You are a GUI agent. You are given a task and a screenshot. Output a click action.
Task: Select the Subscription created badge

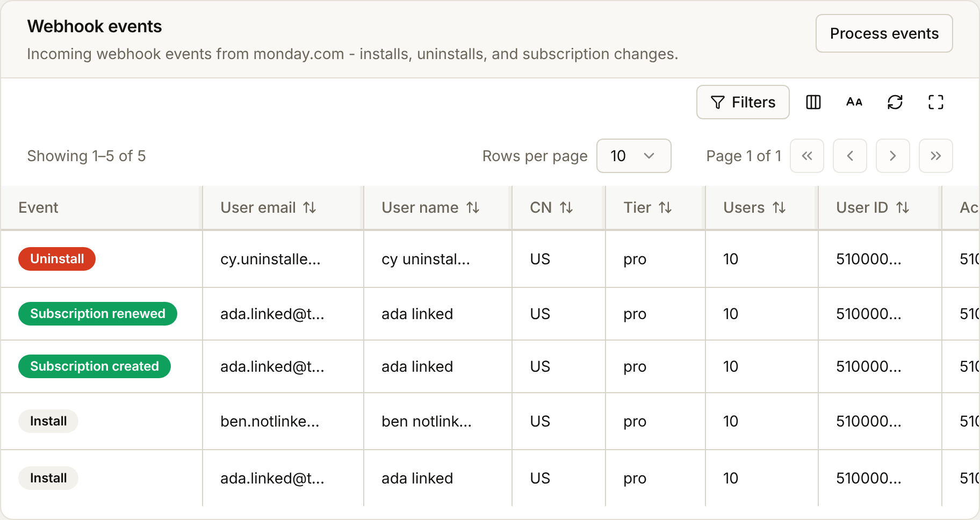click(95, 366)
